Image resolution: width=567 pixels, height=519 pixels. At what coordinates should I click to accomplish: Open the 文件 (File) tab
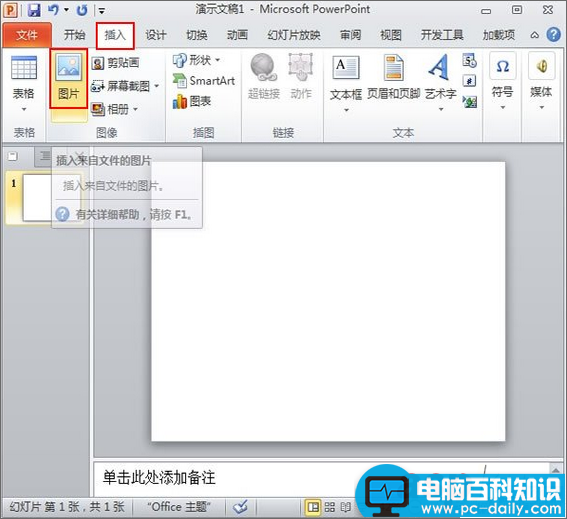(27, 35)
